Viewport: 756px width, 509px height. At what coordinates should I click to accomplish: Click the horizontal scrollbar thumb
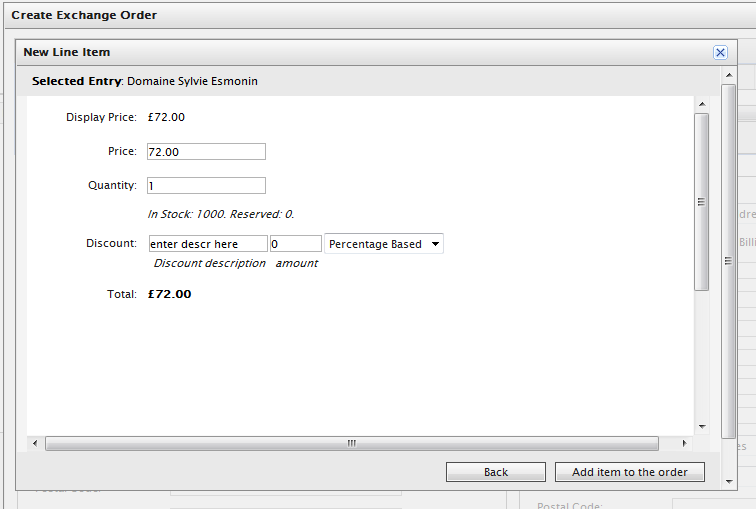tap(352, 443)
